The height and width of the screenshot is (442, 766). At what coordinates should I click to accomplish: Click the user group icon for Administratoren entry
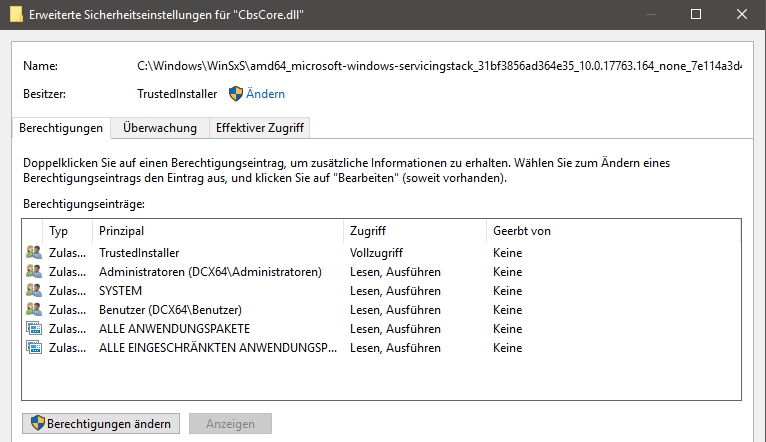pos(34,272)
